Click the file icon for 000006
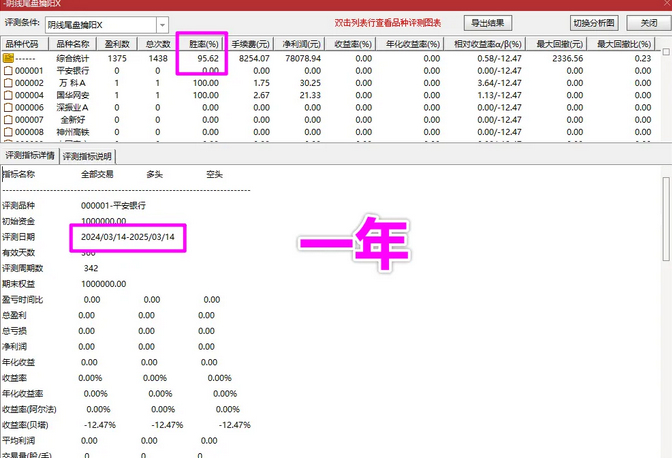 tap(8, 108)
